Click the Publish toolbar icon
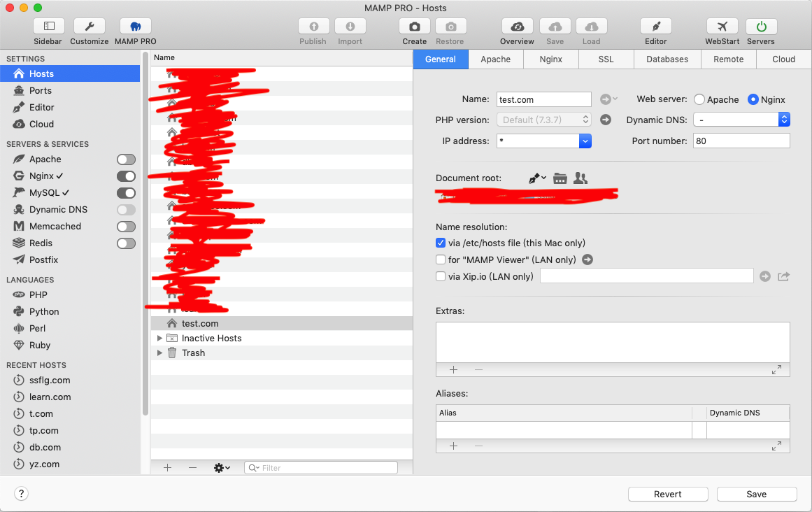This screenshot has width=812, height=512. (313, 27)
